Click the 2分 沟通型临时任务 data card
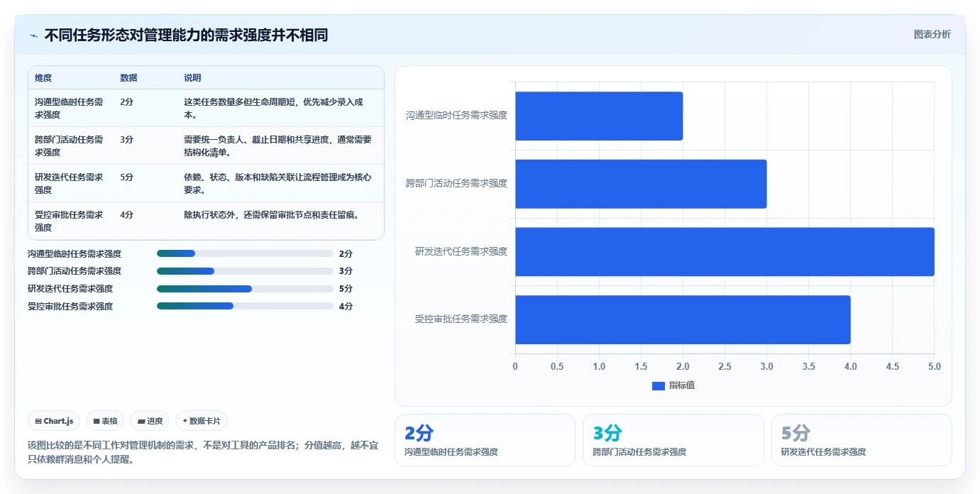Image resolution: width=980 pixels, height=494 pixels. click(x=485, y=440)
